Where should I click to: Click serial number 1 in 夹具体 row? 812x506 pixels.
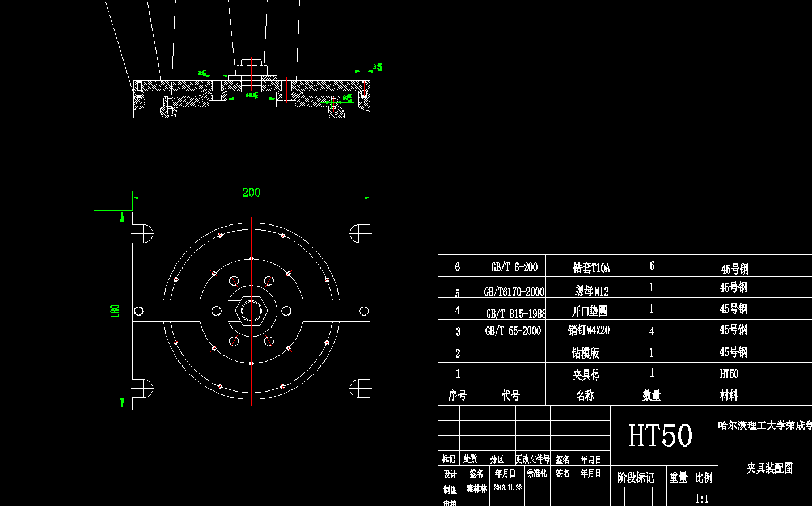[x=458, y=374]
